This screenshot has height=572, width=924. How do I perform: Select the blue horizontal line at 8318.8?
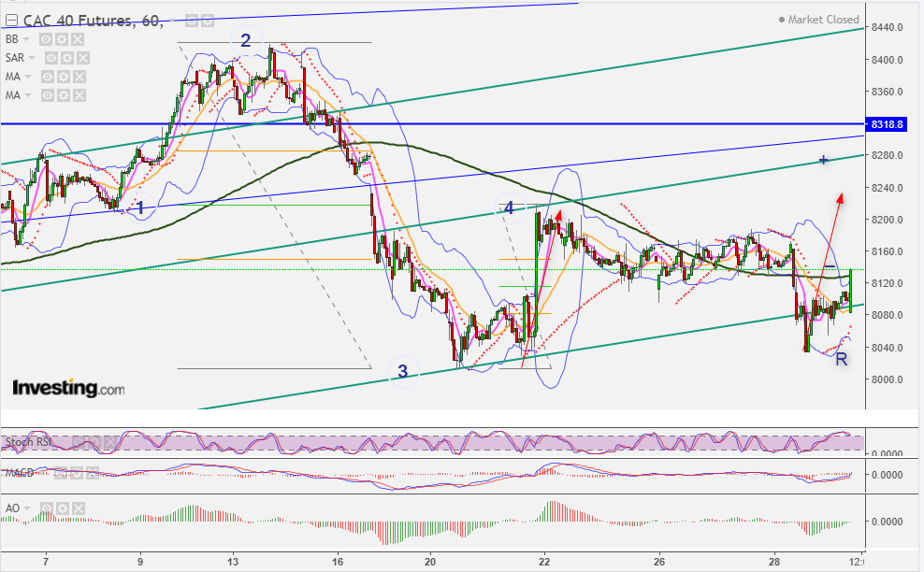[432, 124]
